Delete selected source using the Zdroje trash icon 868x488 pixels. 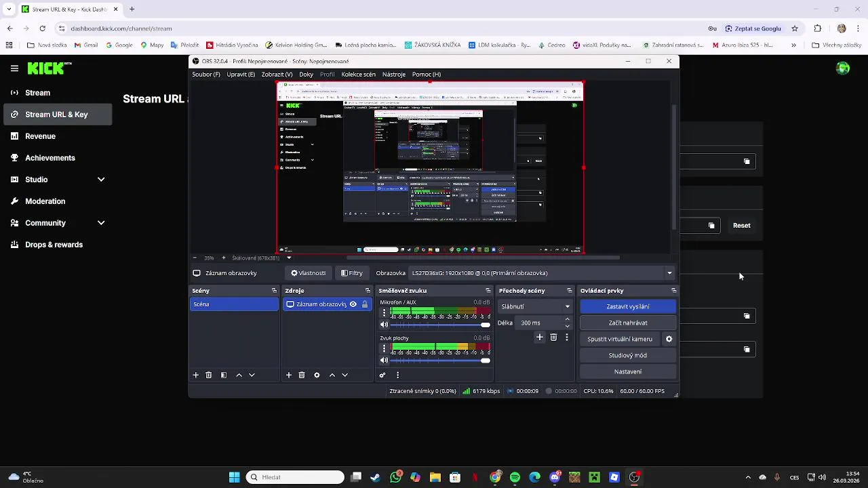[302, 375]
